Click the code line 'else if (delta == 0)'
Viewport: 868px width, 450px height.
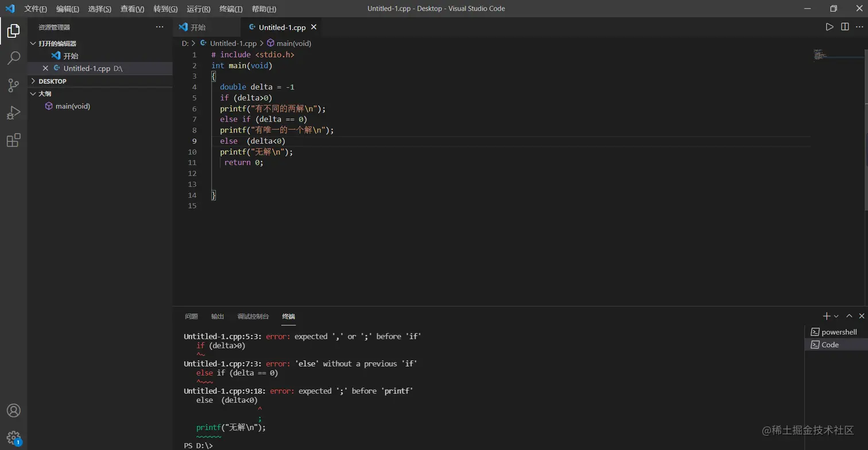263,119
